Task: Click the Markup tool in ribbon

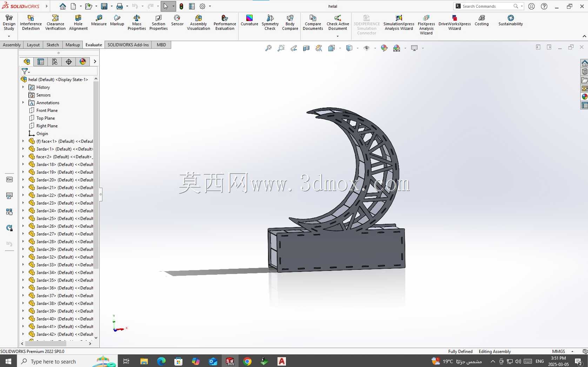Action: (x=117, y=20)
